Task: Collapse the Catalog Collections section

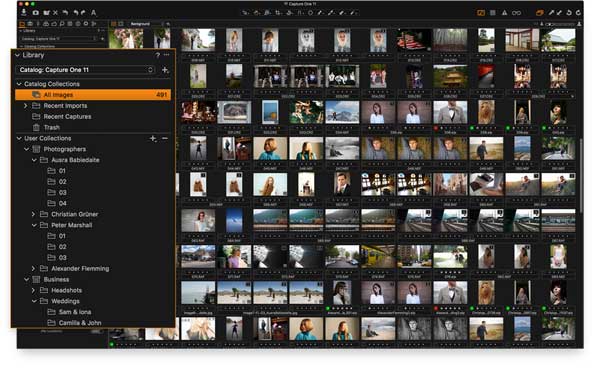Action: click(x=19, y=84)
